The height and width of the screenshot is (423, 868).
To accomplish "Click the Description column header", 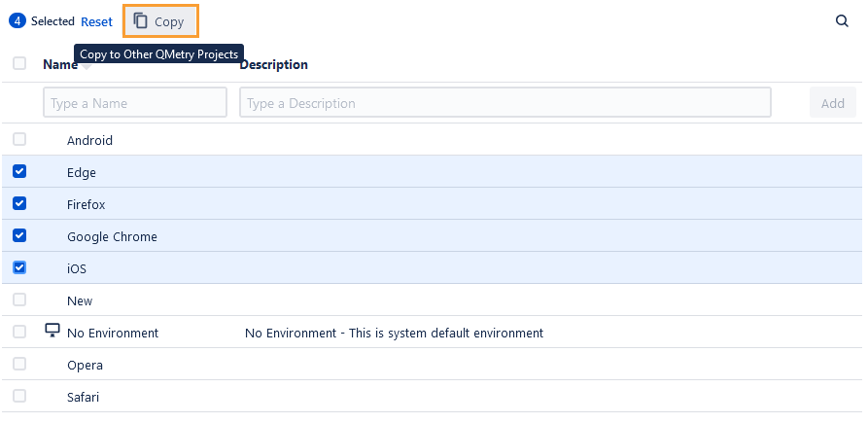I will 274,65.
